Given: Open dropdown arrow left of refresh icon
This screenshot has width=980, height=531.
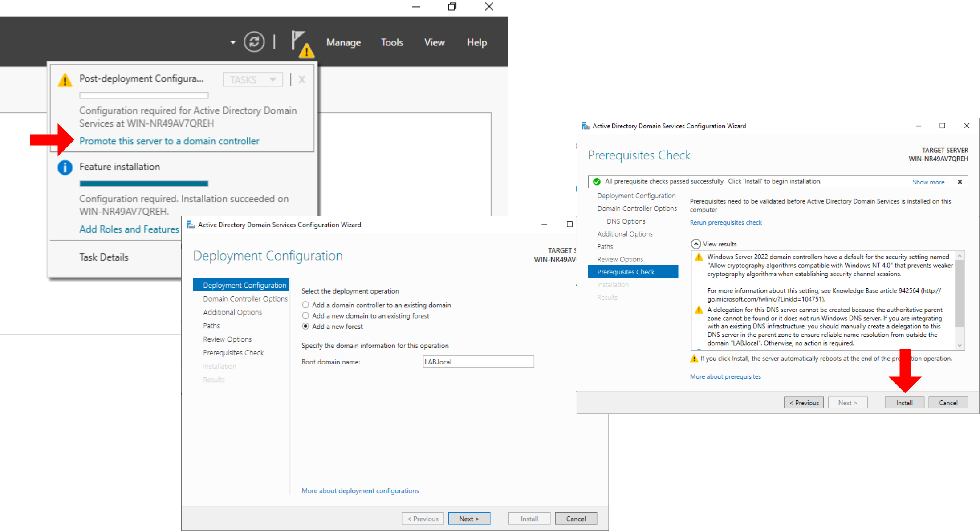Looking at the screenshot, I should pyautogui.click(x=232, y=43).
